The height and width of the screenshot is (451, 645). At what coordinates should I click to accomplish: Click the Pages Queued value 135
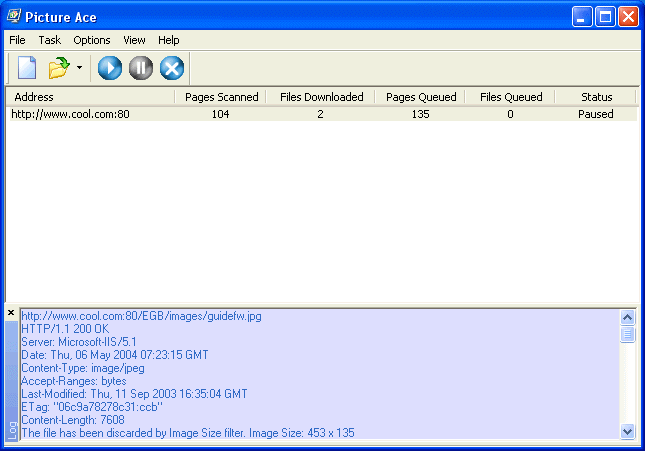click(420, 114)
